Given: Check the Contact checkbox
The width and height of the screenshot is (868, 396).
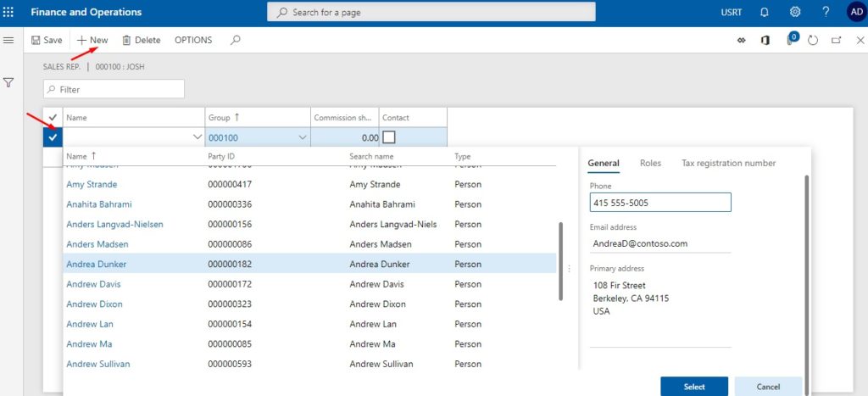Looking at the screenshot, I should pyautogui.click(x=389, y=137).
